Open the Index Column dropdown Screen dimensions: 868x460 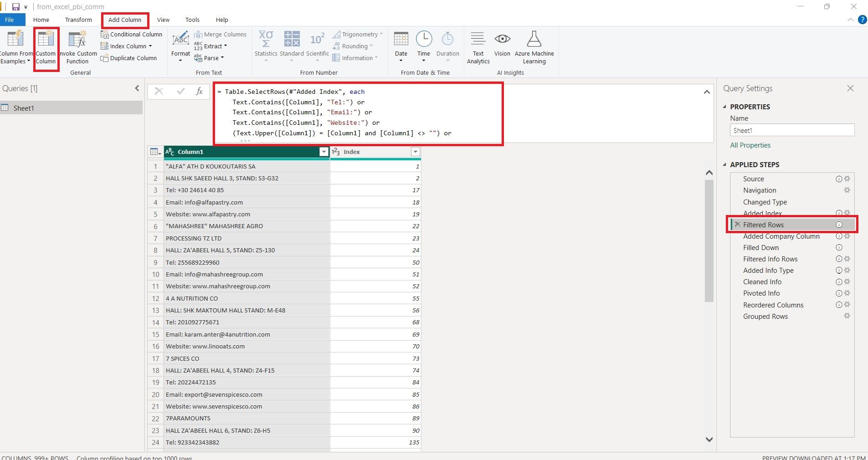coord(126,46)
